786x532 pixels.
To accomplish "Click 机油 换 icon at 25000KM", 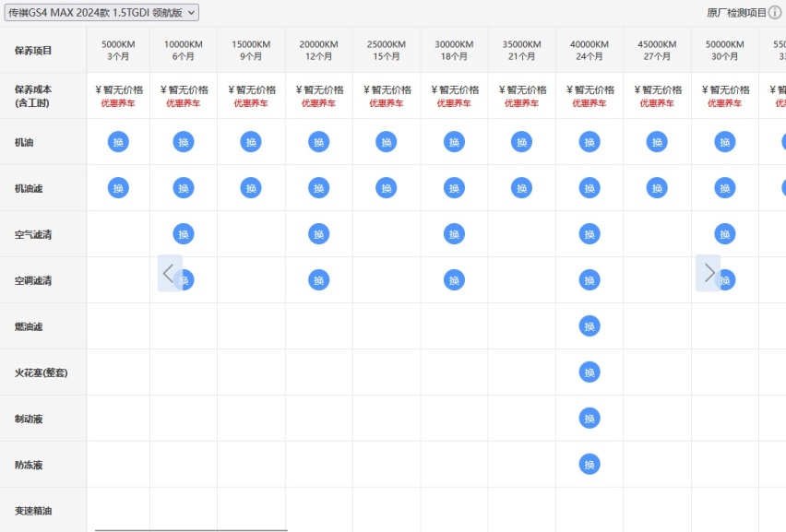I will tap(387, 142).
